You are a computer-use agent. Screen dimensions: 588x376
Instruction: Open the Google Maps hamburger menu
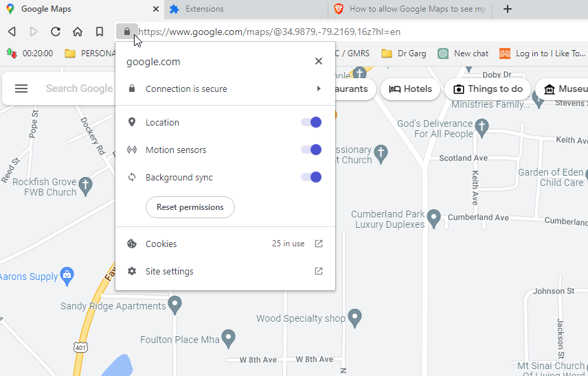tap(21, 89)
